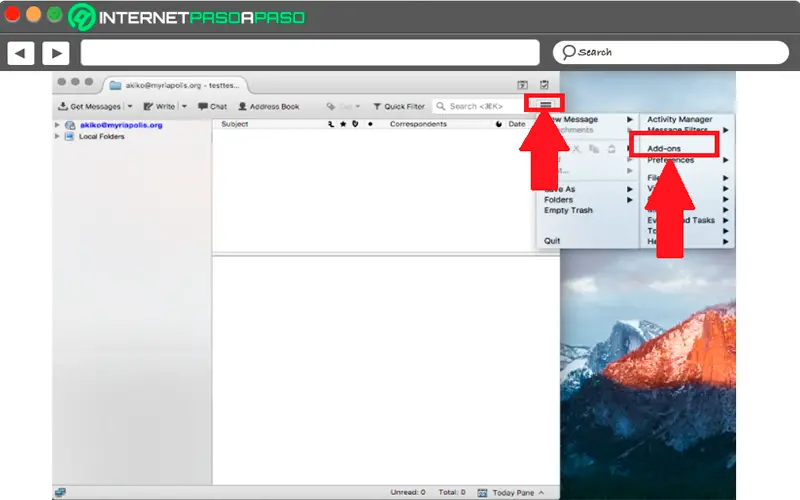This screenshot has height=500, width=800.
Task: Select Local Folders in the folder pane
Action: [x=102, y=136]
